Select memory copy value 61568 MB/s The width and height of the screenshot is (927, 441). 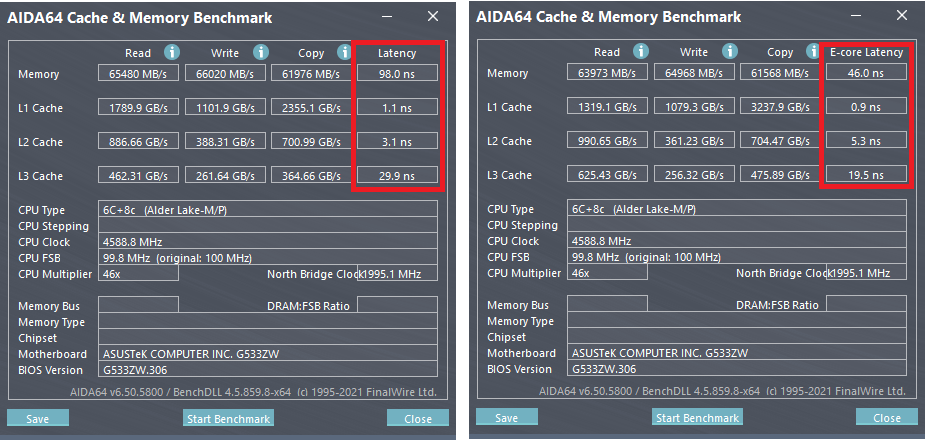[x=780, y=72]
